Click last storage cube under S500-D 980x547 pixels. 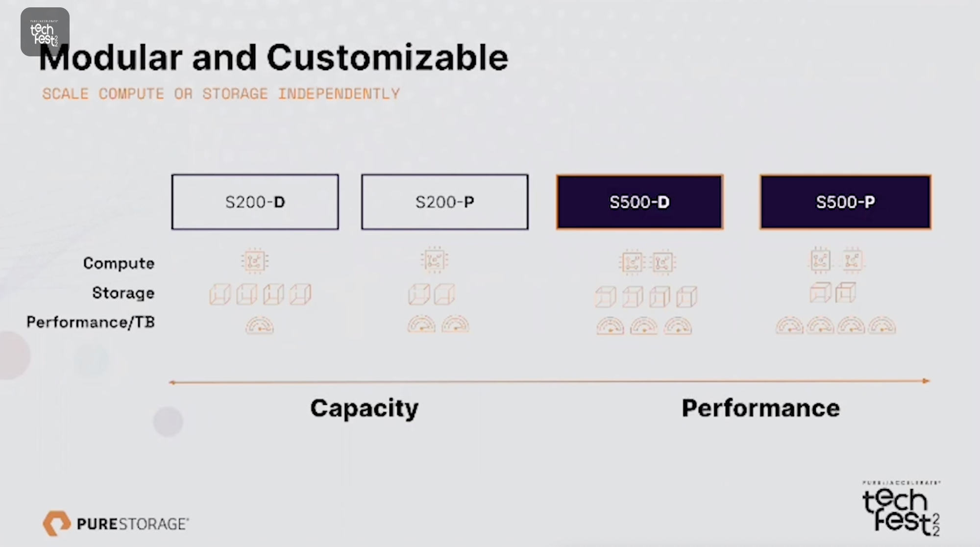point(686,297)
